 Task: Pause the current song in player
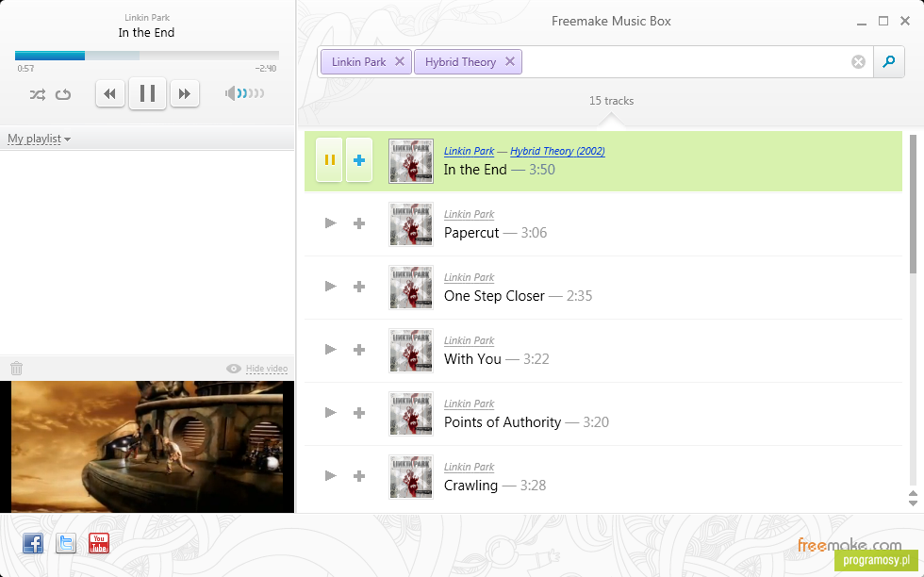click(x=147, y=93)
